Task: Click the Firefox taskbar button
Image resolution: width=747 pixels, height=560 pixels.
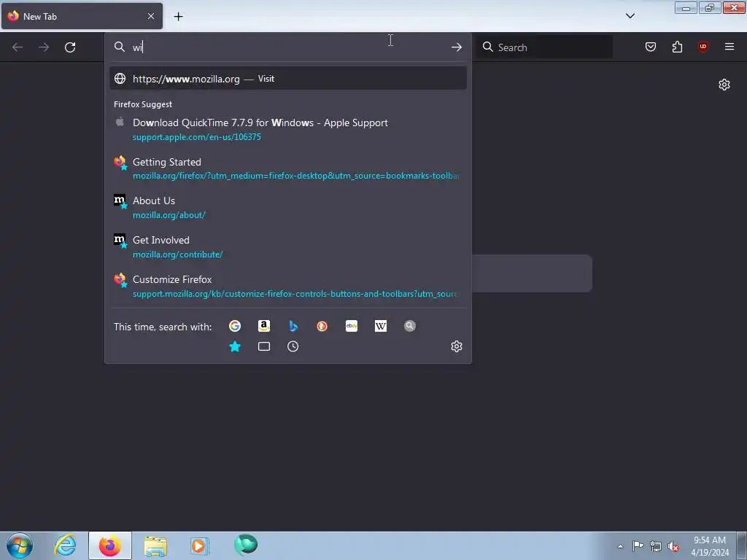Action: click(x=110, y=545)
